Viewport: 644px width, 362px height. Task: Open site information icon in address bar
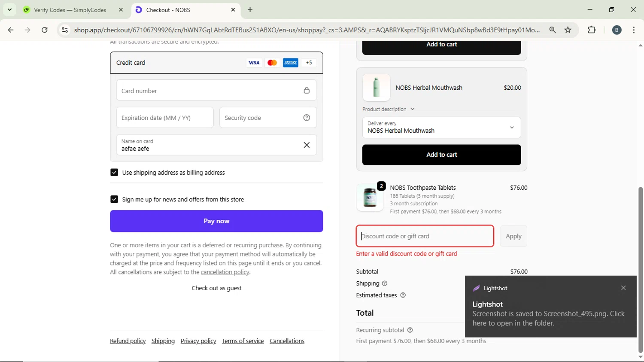(65, 30)
